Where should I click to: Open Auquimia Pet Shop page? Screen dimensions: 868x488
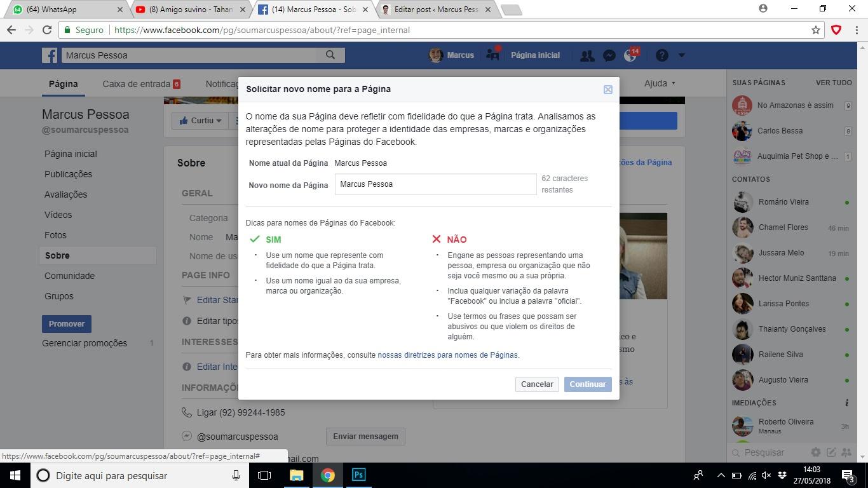[x=792, y=156]
